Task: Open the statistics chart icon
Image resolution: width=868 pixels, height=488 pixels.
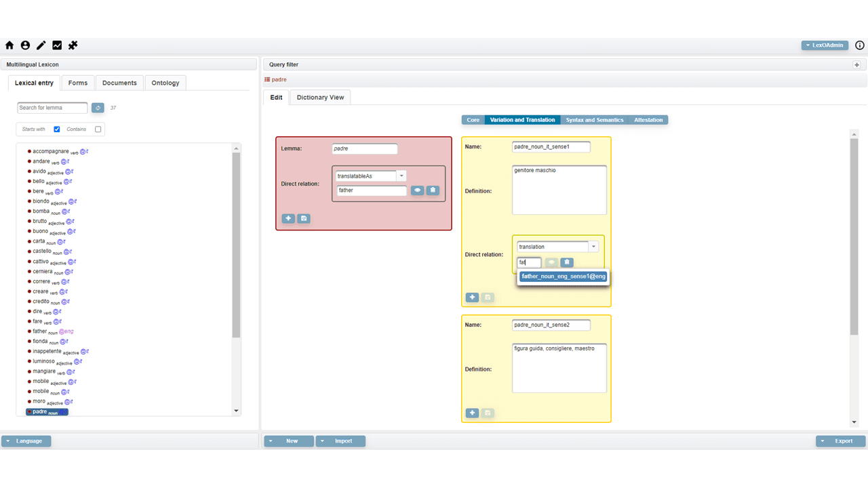Action: [57, 45]
